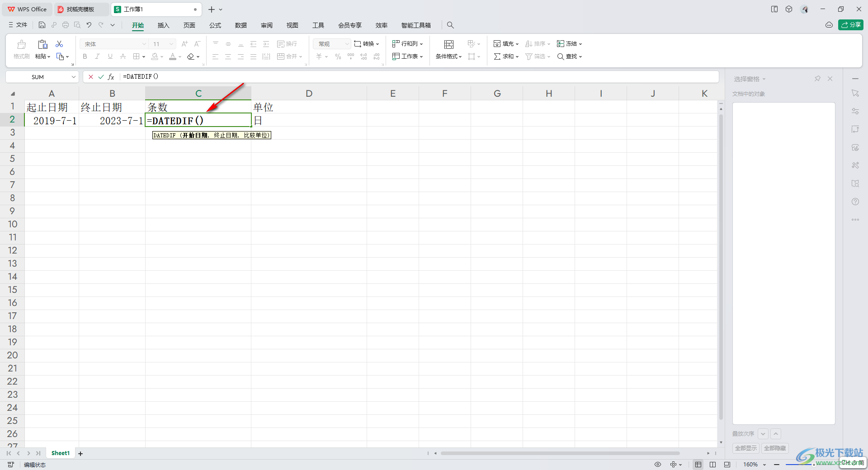Click the formula bar input field
The height and width of the screenshot is (470, 868).
click(x=419, y=77)
